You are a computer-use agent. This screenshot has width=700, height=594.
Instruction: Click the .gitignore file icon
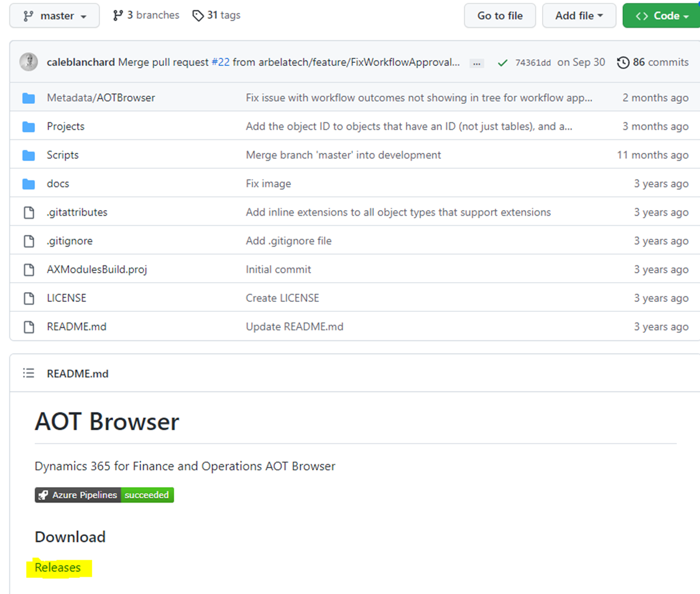click(x=29, y=241)
